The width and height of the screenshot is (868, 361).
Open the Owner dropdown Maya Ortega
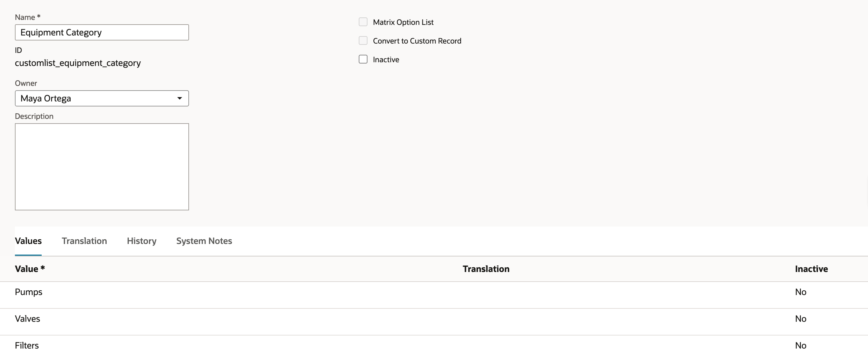[102, 98]
